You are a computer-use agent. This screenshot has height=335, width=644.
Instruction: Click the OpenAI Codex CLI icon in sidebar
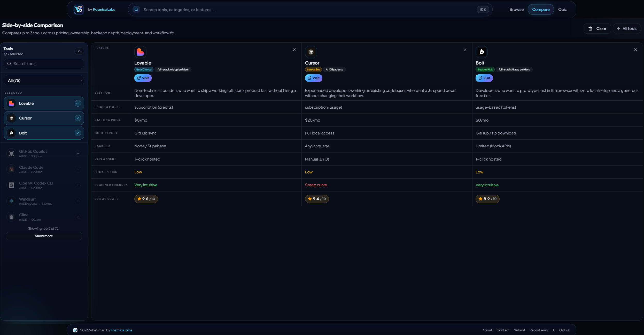pos(11,185)
